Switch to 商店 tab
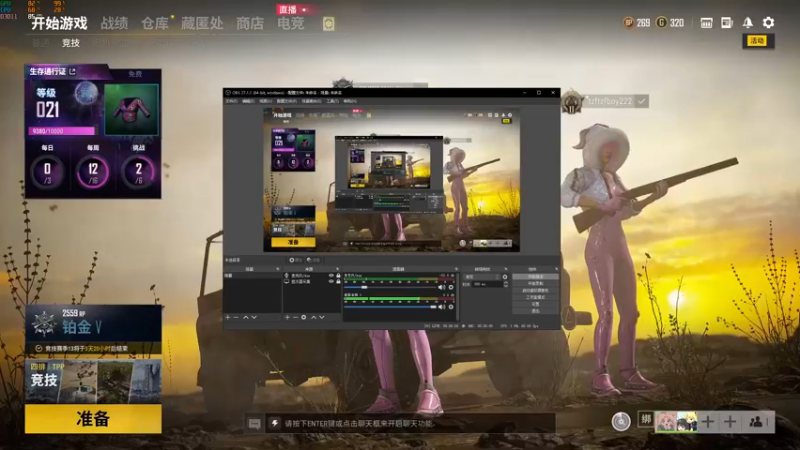This screenshot has height=450, width=800. click(250, 23)
